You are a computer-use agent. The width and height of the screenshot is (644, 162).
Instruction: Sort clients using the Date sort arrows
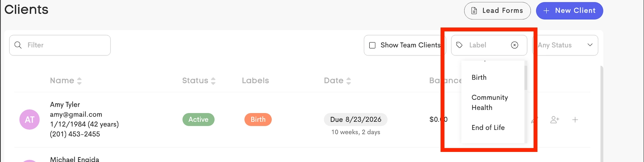(348, 81)
